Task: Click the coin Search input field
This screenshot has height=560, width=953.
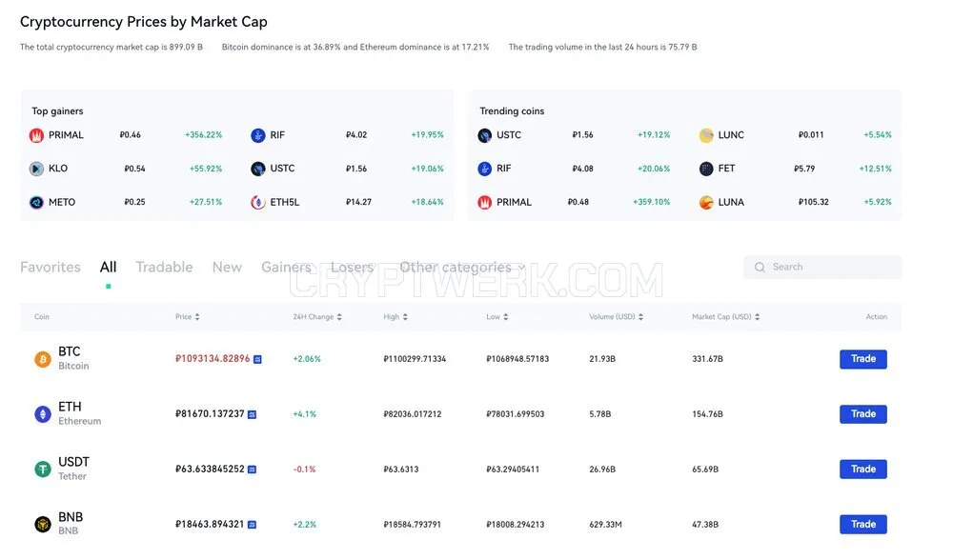Action: 822,268
